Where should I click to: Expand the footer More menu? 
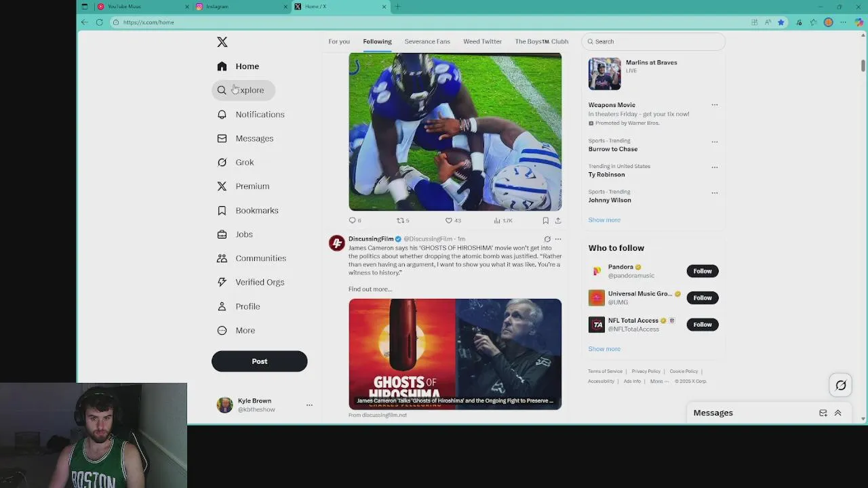(659, 381)
